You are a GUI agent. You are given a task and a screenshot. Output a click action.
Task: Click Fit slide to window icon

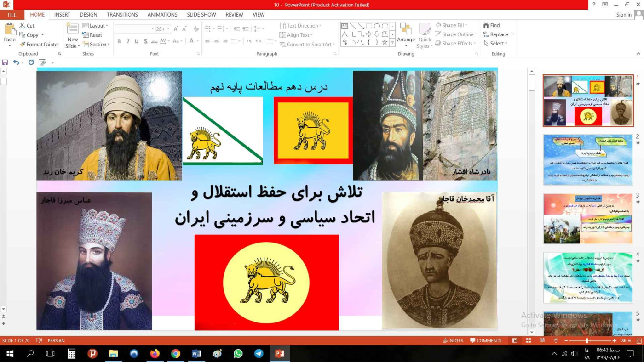[x=638, y=341]
